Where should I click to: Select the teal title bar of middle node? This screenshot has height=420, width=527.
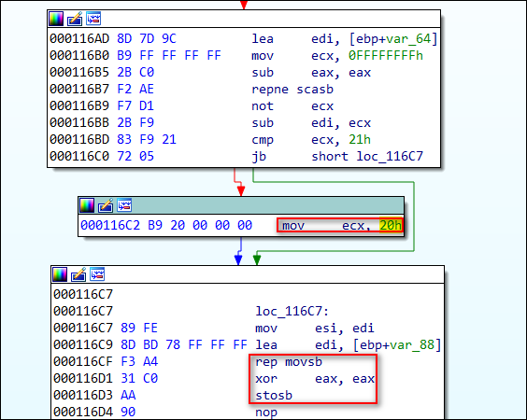241,206
